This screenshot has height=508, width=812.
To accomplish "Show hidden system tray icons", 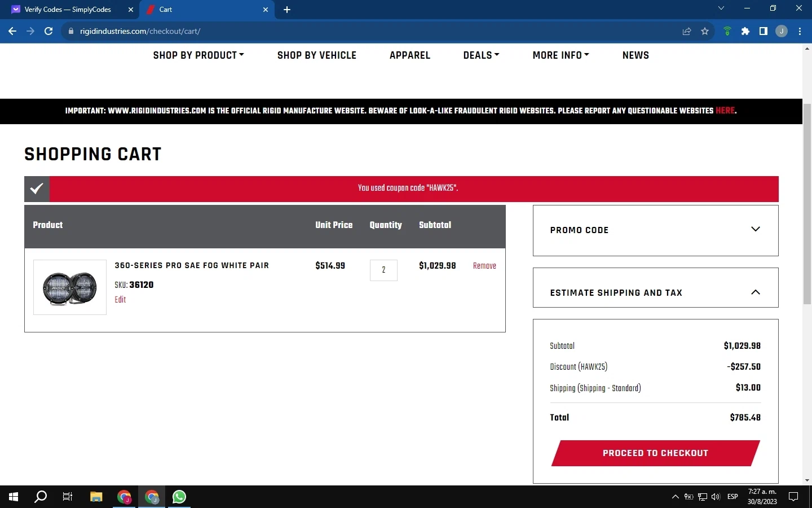I will (x=675, y=497).
